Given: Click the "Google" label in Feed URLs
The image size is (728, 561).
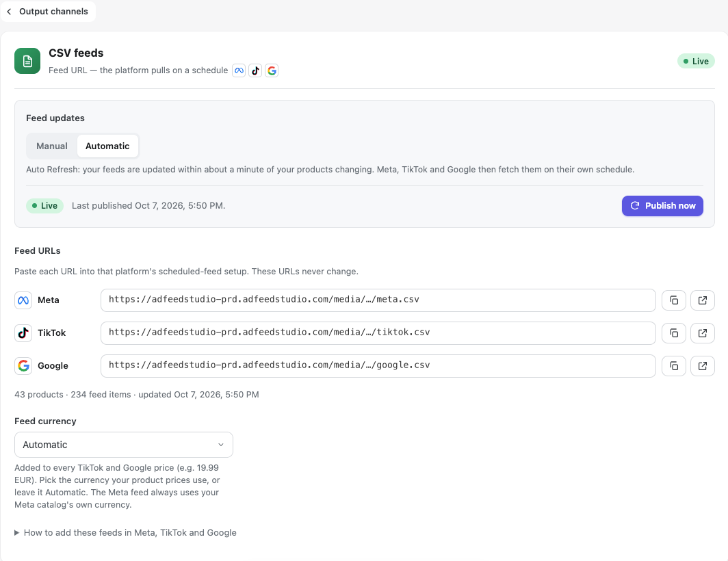Looking at the screenshot, I should pos(53,366).
